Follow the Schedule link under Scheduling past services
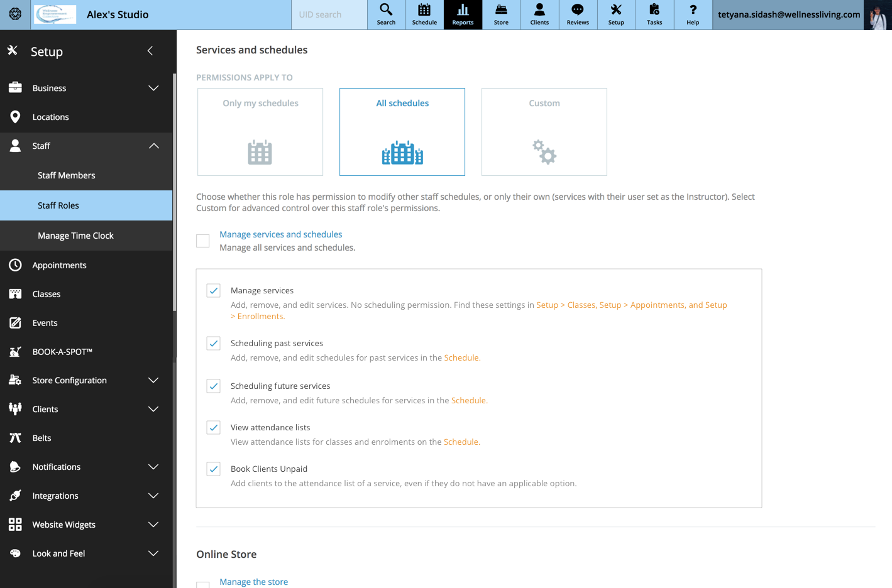The height and width of the screenshot is (588, 892). click(x=462, y=357)
